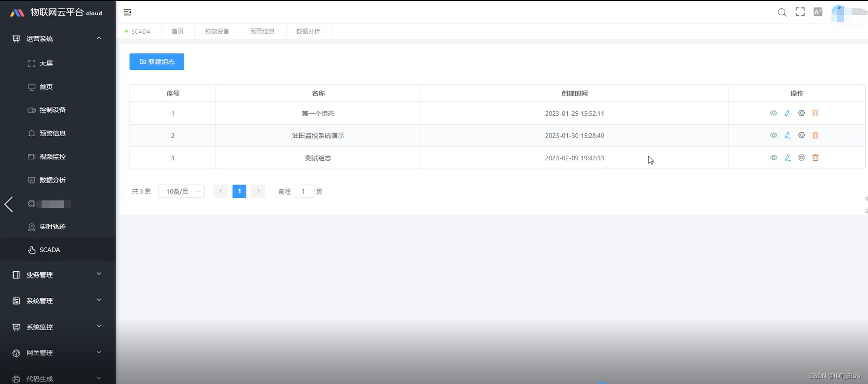Click the left arrow at sidebar edge
Viewport: 868px width, 384px height.
pyautogui.click(x=9, y=204)
